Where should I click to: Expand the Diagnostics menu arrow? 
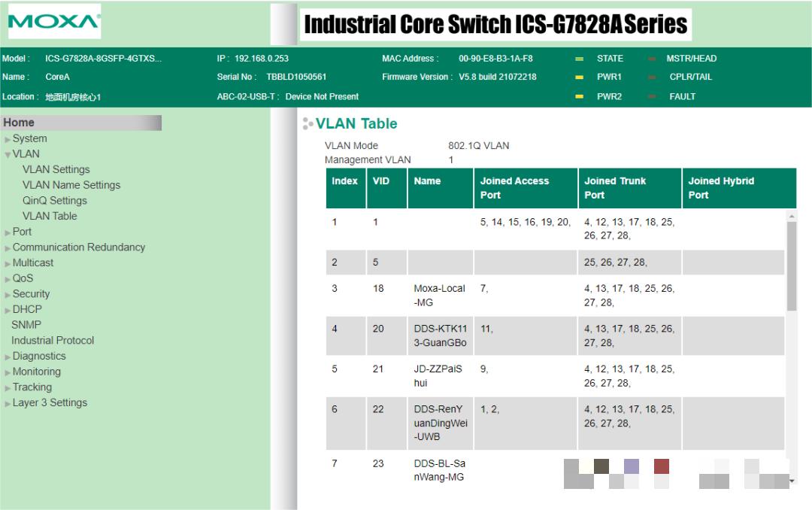[x=8, y=357]
